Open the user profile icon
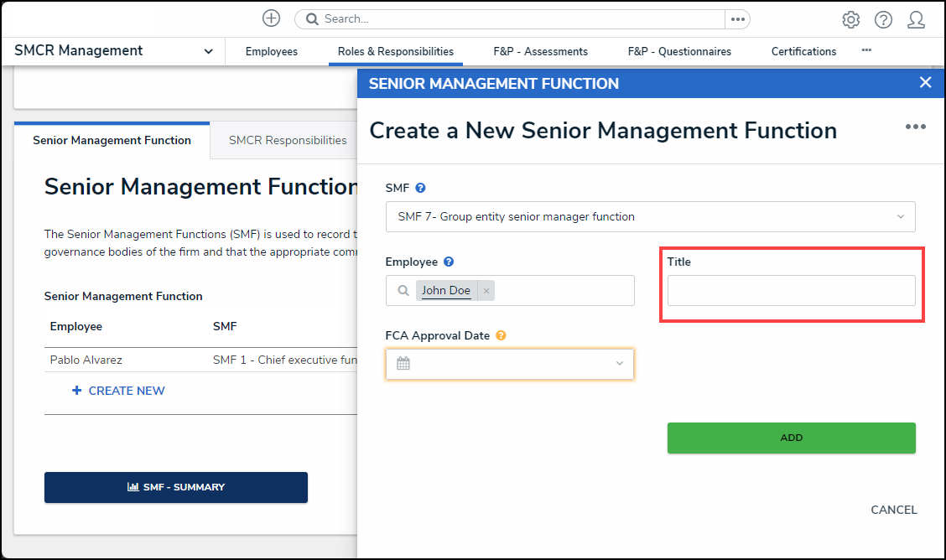946x560 pixels. 916,19
